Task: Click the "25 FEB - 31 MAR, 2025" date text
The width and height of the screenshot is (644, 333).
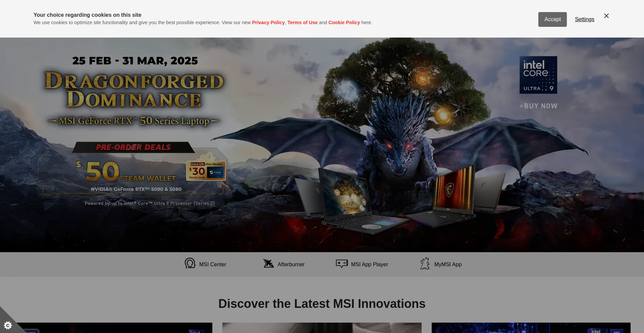Action: coord(135,61)
